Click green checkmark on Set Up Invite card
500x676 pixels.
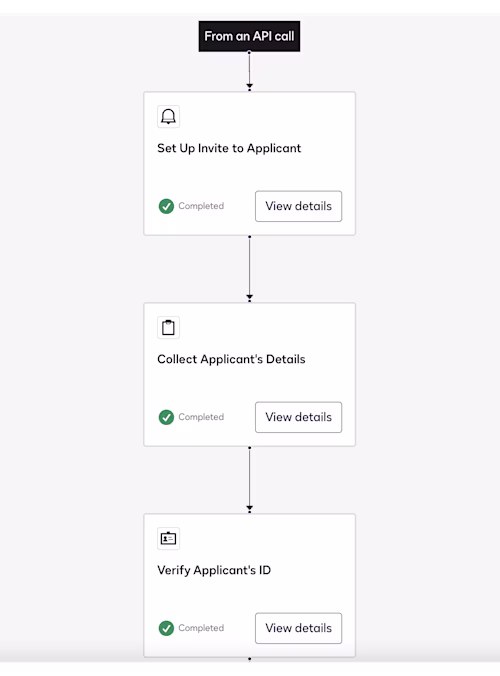[166, 206]
